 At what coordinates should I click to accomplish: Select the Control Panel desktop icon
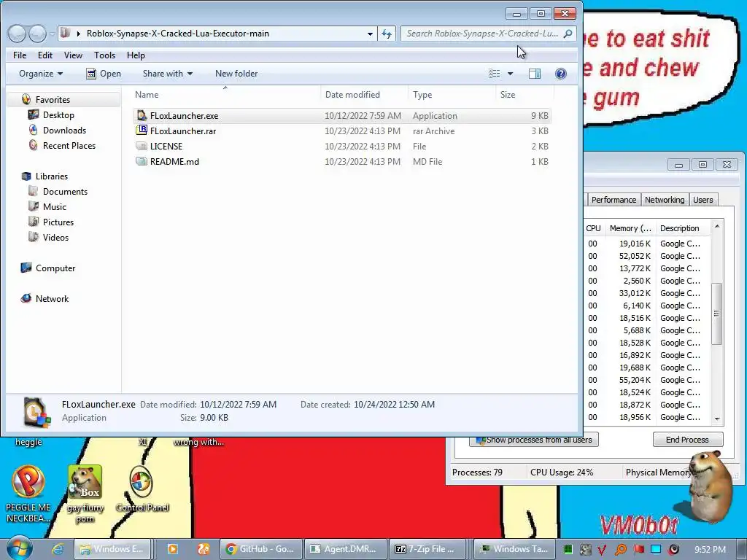point(142,489)
